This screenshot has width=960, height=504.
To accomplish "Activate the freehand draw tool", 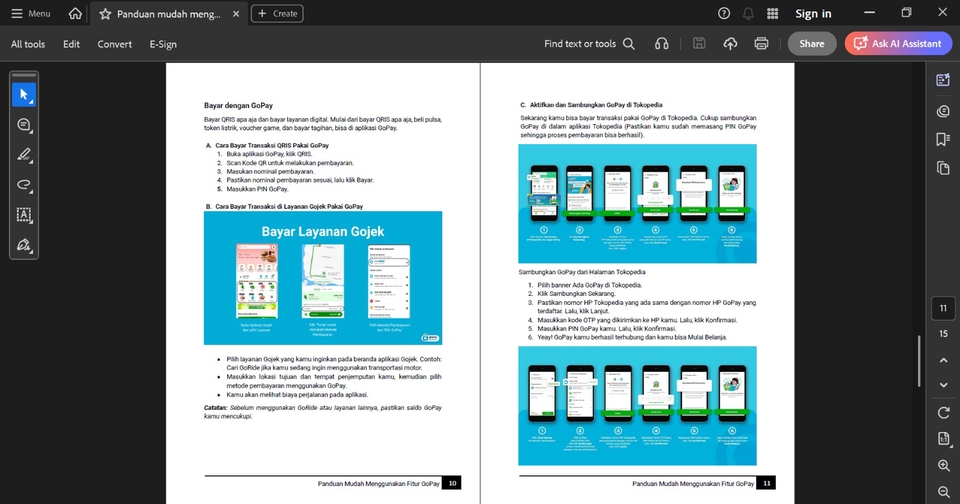I will (24, 185).
